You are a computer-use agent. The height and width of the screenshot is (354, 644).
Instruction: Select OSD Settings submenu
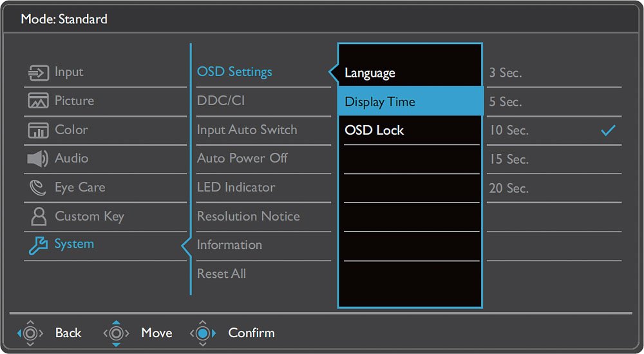(234, 72)
